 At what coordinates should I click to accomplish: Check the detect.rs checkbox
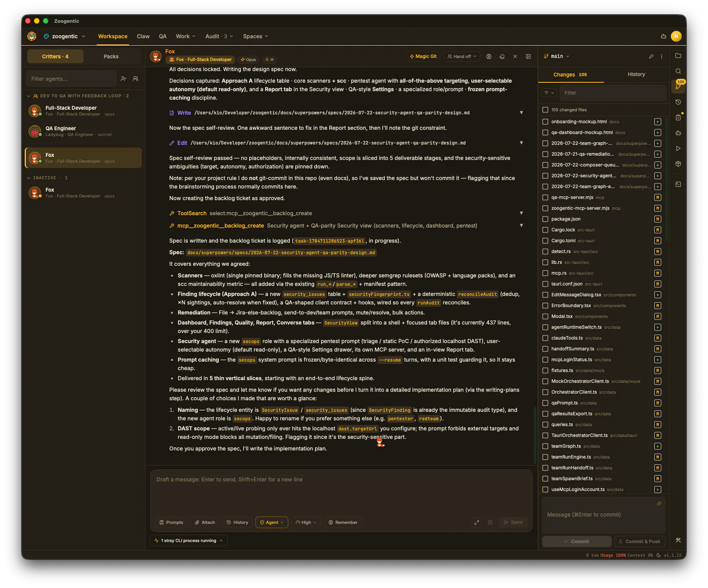(x=545, y=252)
